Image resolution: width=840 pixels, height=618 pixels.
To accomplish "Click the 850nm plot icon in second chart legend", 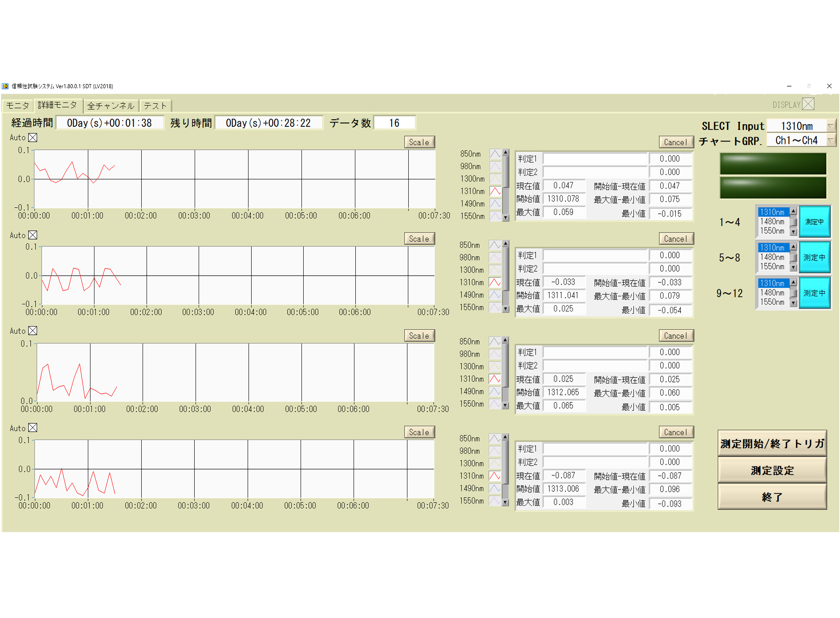I will [495, 245].
